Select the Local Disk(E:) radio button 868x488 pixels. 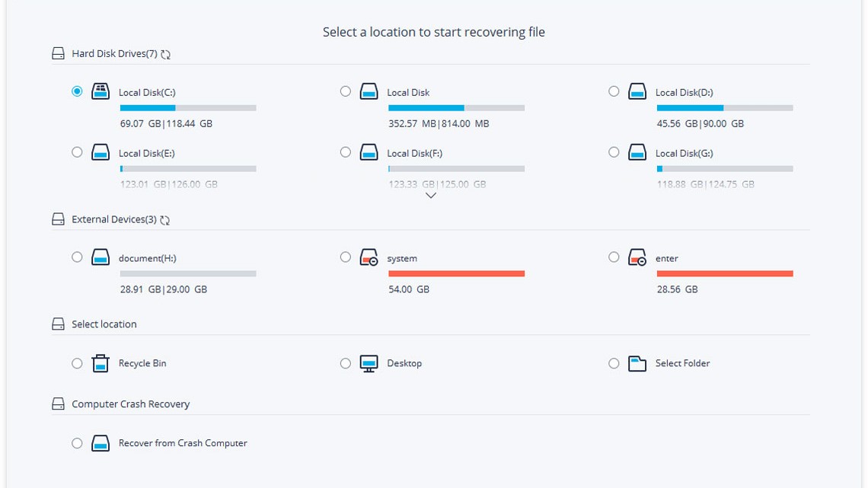point(77,152)
